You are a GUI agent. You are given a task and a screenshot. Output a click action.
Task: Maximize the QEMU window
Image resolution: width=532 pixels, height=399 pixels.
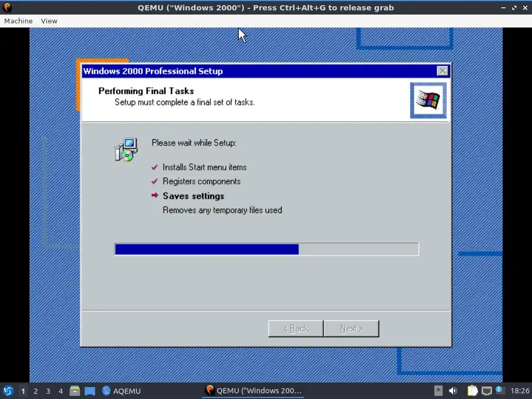click(514, 7)
